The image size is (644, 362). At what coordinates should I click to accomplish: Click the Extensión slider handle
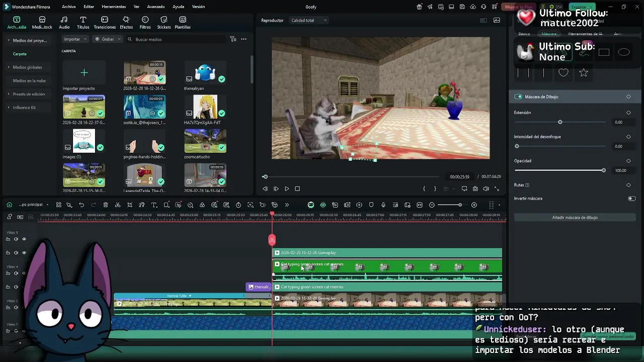[x=560, y=122]
